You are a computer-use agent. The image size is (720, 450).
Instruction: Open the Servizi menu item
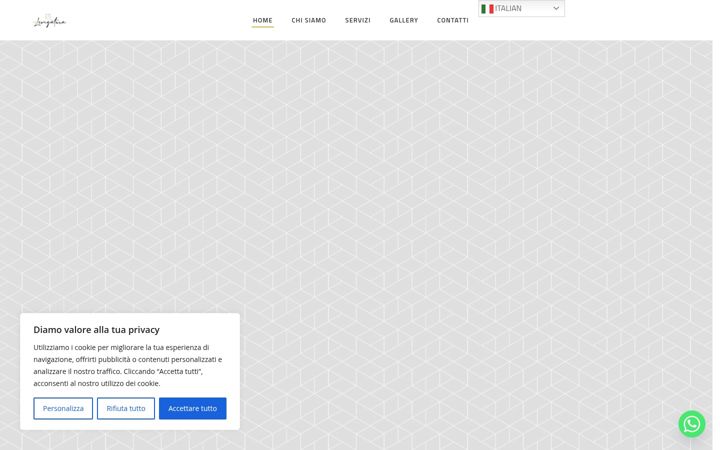[x=357, y=20]
